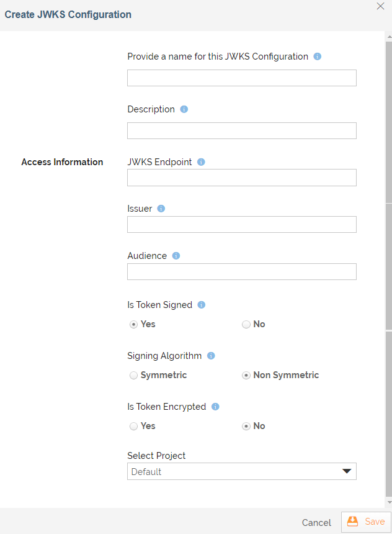This screenshot has width=392, height=534.
Task: Cancel the JWKS configuration creation
Action: (x=316, y=523)
